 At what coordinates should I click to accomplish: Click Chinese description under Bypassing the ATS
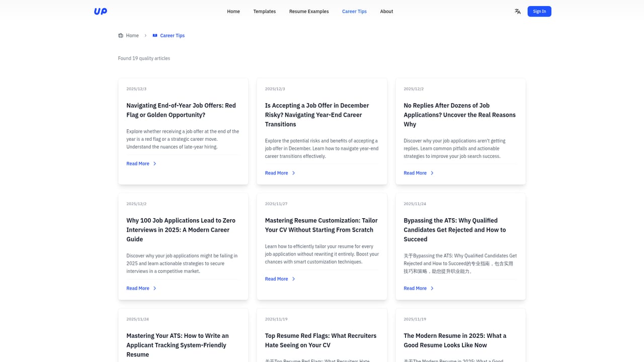click(460, 263)
